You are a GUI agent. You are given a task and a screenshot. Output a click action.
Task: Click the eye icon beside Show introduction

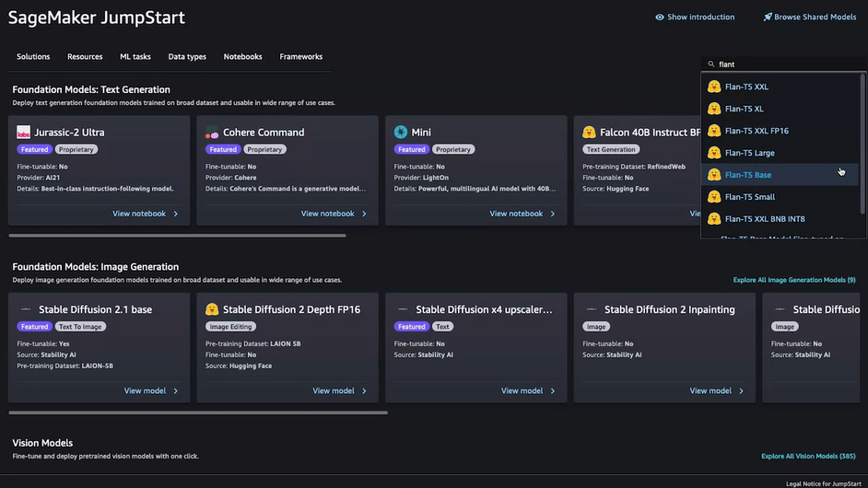660,17
